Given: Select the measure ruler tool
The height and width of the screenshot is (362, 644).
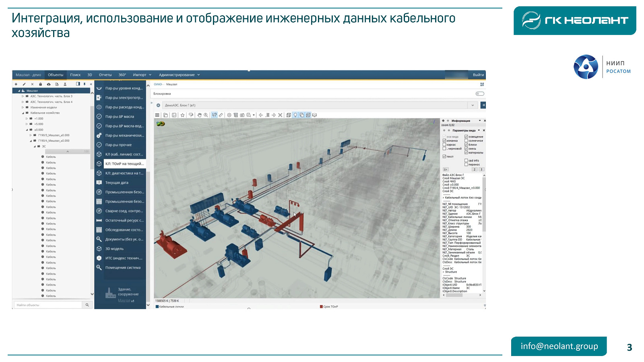Looking at the screenshot, I should point(221,115).
